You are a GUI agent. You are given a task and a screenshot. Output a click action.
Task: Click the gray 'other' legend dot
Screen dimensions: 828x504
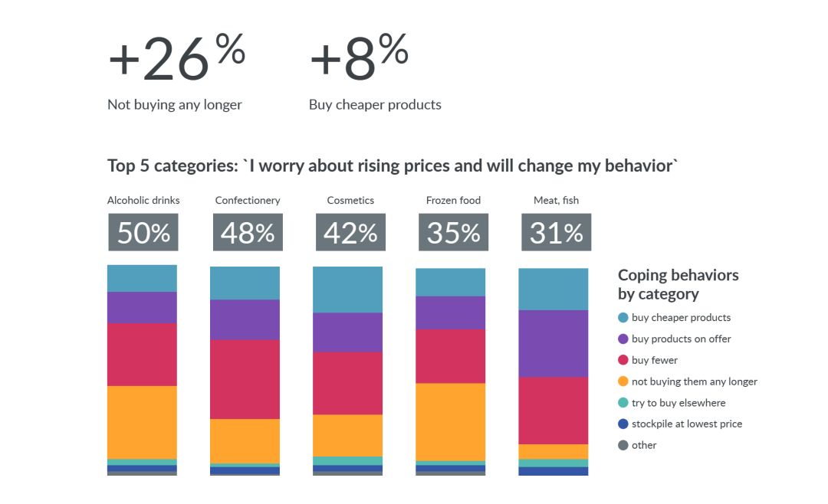[623, 445]
